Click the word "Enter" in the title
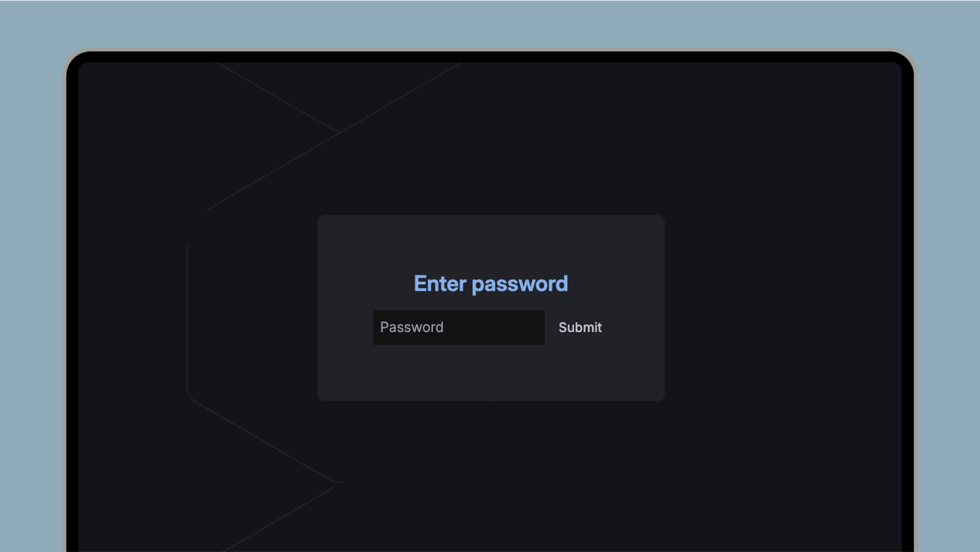980x552 pixels. (440, 284)
